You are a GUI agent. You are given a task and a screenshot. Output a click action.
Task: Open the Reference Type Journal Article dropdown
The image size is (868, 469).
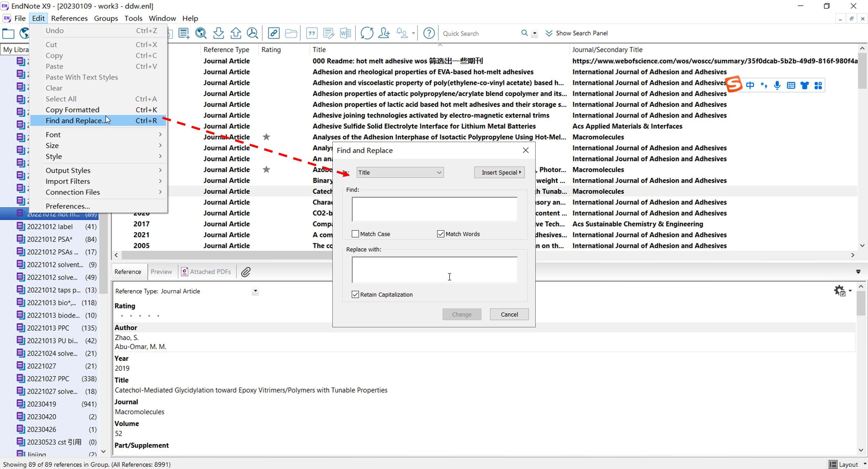(255, 291)
